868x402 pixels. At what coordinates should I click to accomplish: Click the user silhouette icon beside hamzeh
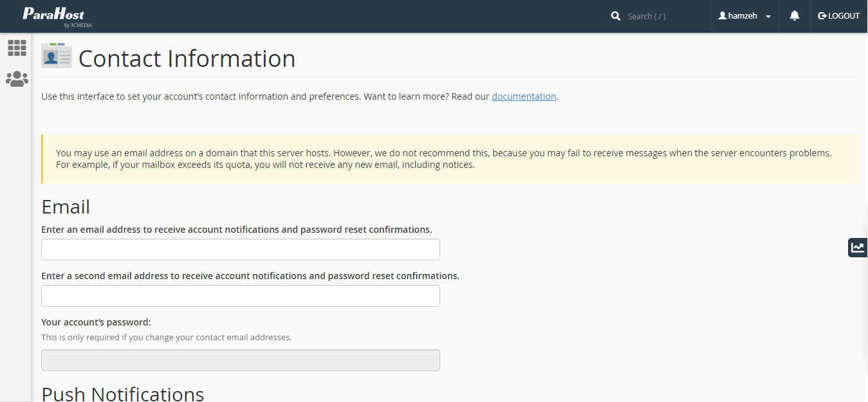tap(723, 16)
